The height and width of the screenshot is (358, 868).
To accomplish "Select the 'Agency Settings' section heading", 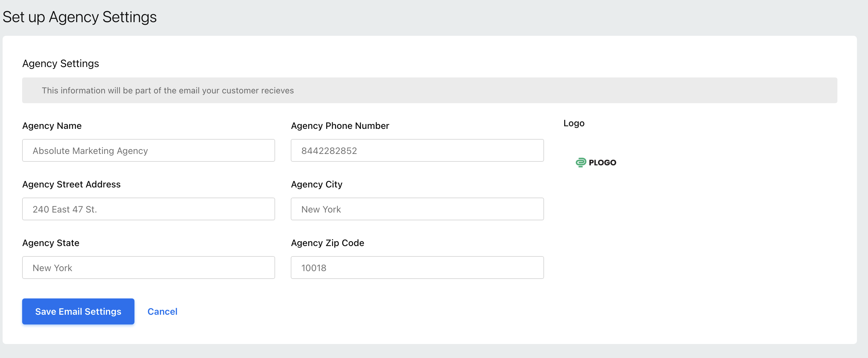I will point(61,63).
